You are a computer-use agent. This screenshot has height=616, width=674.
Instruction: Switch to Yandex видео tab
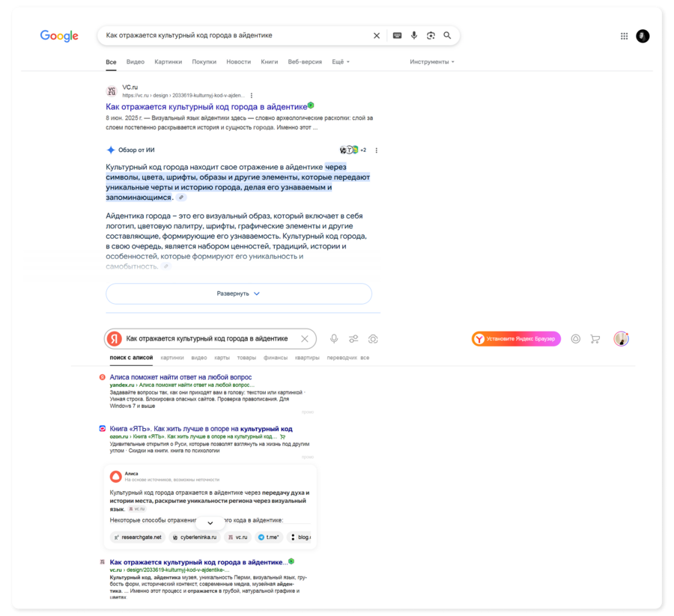point(199,358)
